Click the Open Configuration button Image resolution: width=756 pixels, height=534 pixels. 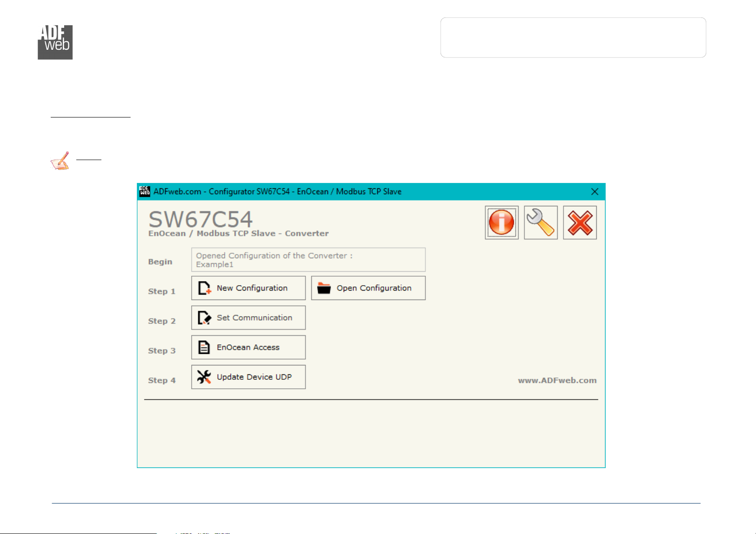click(368, 288)
